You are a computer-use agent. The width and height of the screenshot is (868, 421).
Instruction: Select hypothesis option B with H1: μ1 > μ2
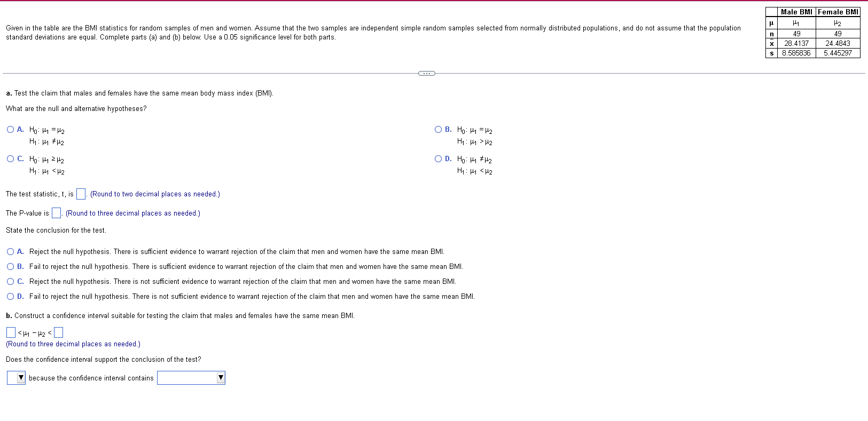click(x=438, y=129)
